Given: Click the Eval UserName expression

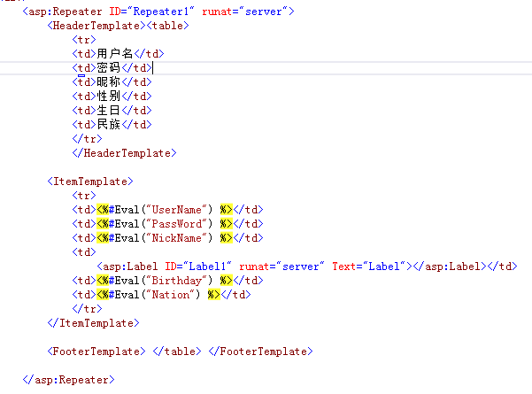Looking at the screenshot, I should click(165, 210).
